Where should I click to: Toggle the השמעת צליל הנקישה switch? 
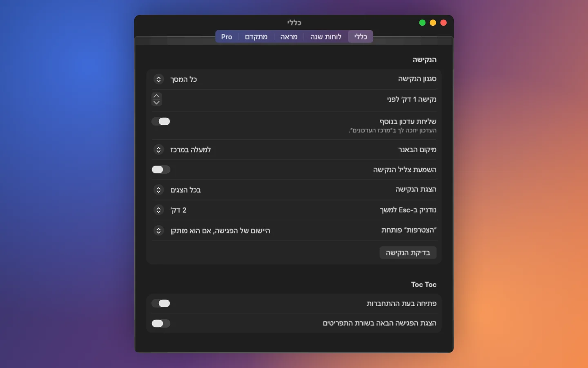(161, 170)
